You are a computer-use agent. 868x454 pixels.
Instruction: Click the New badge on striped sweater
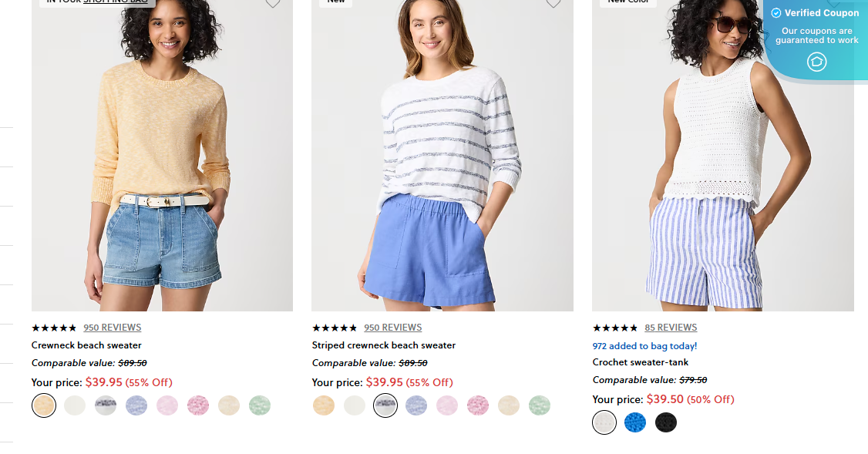(x=335, y=2)
